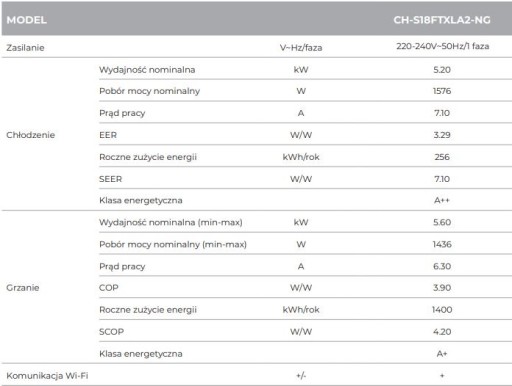Click cooling power consumption value 1576
This screenshot has width=512, height=386.
click(442, 91)
